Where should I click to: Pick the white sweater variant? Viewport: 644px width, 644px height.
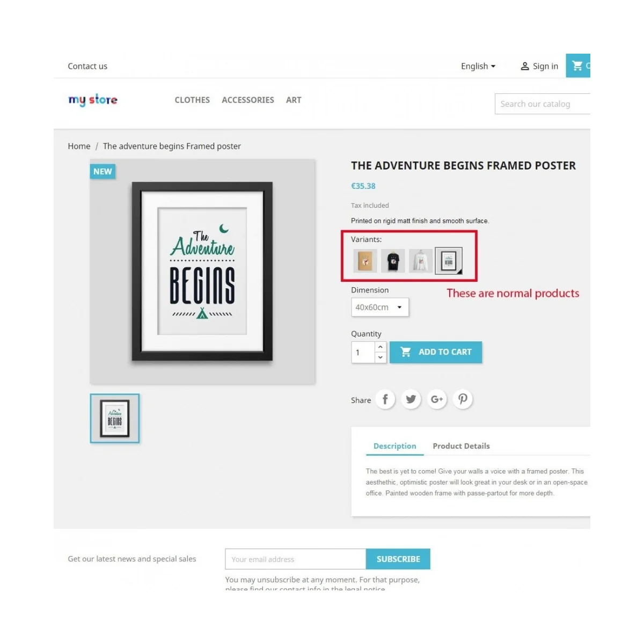point(421,261)
